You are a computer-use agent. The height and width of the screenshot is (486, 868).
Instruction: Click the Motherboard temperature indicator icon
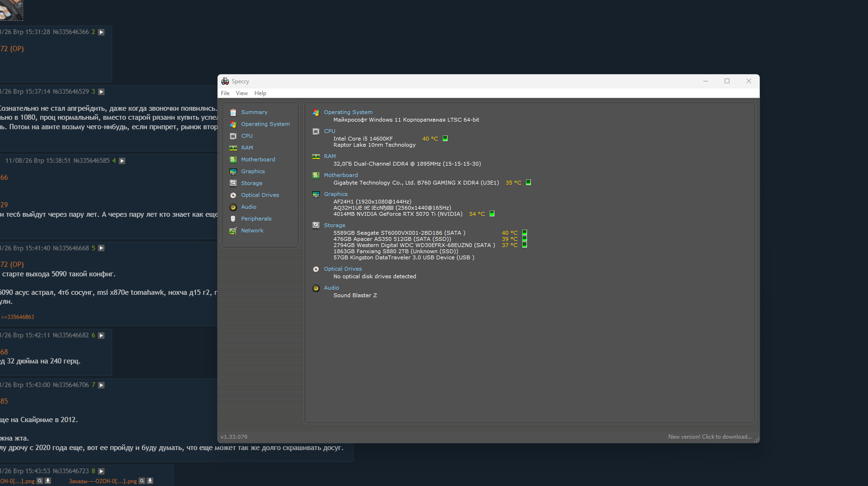tap(528, 182)
